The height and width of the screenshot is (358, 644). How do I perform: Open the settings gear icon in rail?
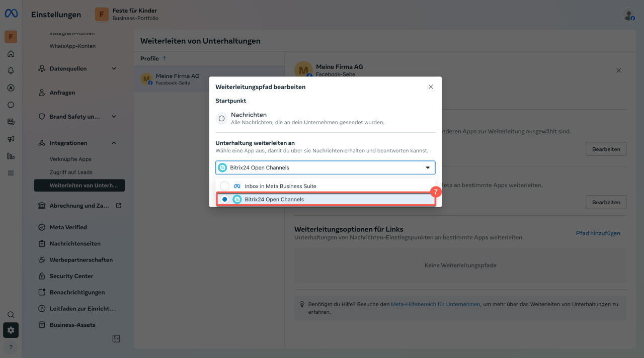coord(11,330)
